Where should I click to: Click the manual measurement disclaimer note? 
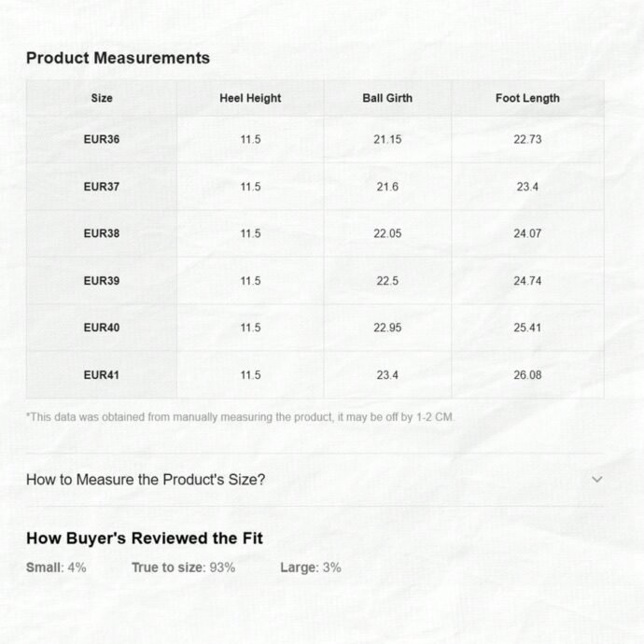[x=240, y=417]
